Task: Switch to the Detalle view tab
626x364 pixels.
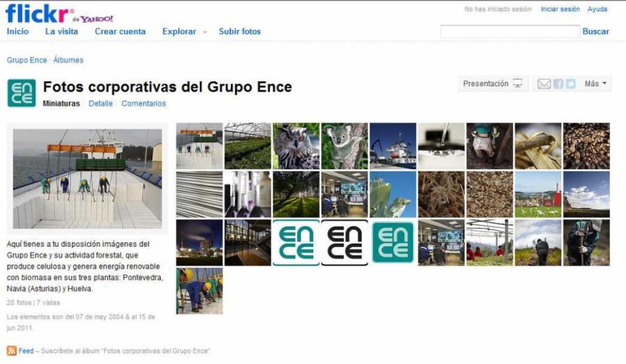Action: pos(100,104)
